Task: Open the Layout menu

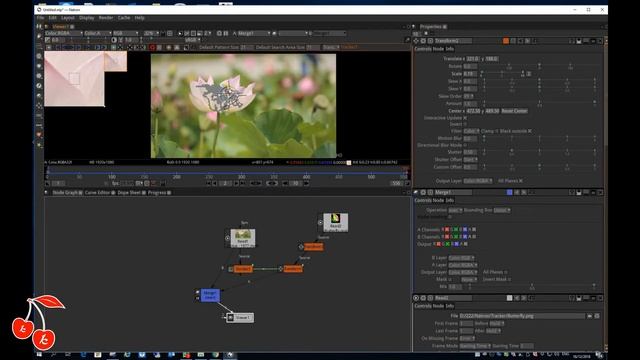Action: (68, 18)
